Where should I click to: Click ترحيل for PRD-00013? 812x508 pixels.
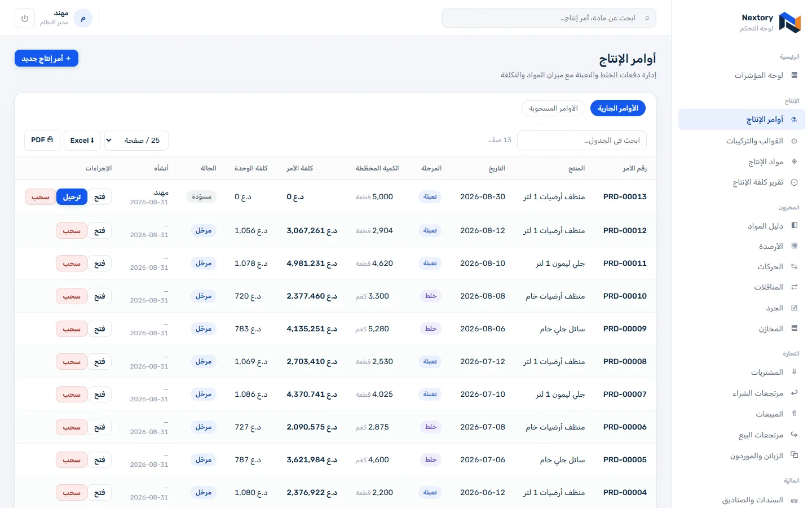(72, 197)
